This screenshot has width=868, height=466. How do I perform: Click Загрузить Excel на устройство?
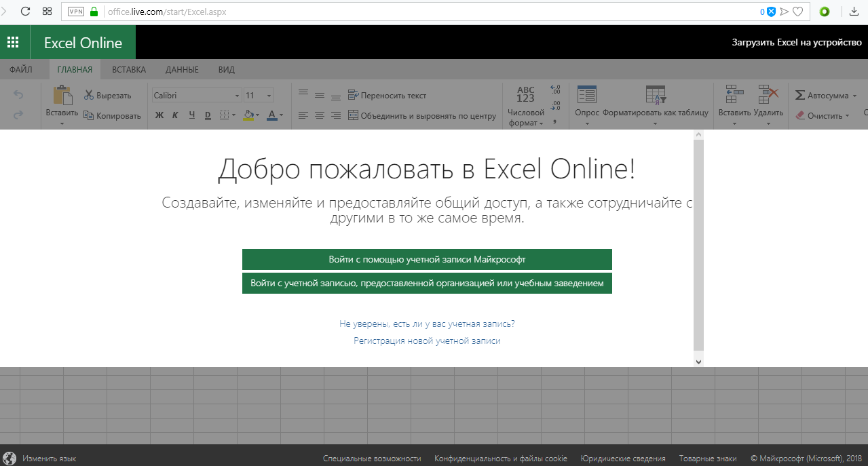pyautogui.click(x=797, y=42)
